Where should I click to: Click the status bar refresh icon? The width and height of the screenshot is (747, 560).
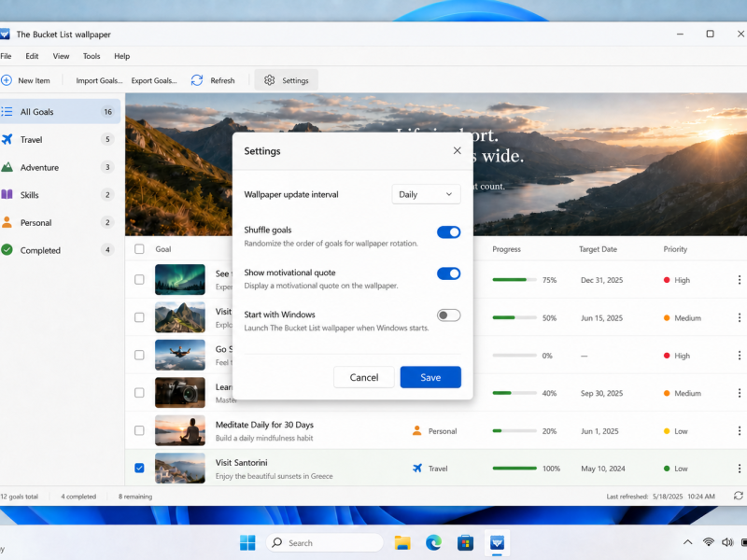[x=738, y=496]
